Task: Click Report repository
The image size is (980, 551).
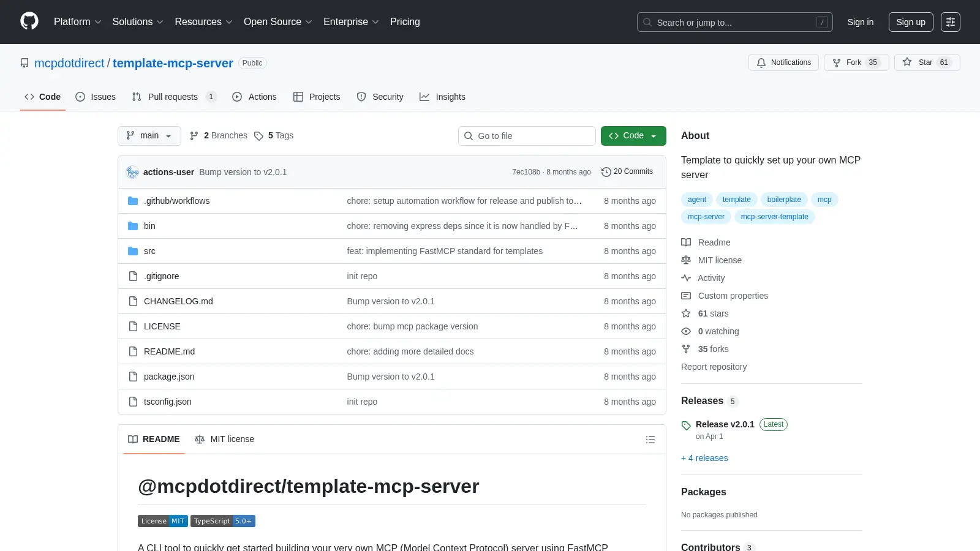Action: [714, 367]
